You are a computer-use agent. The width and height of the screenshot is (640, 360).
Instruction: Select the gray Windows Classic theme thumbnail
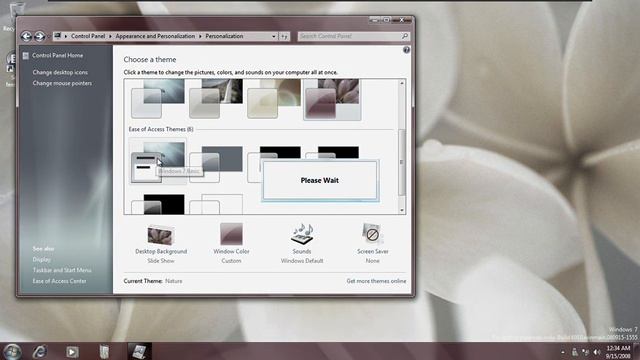216,164
